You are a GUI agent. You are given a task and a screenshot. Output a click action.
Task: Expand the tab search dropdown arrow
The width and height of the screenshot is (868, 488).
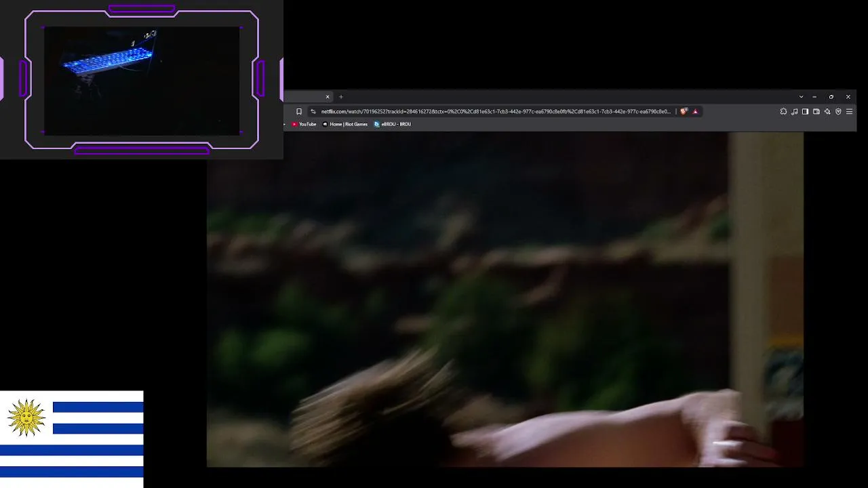click(801, 97)
